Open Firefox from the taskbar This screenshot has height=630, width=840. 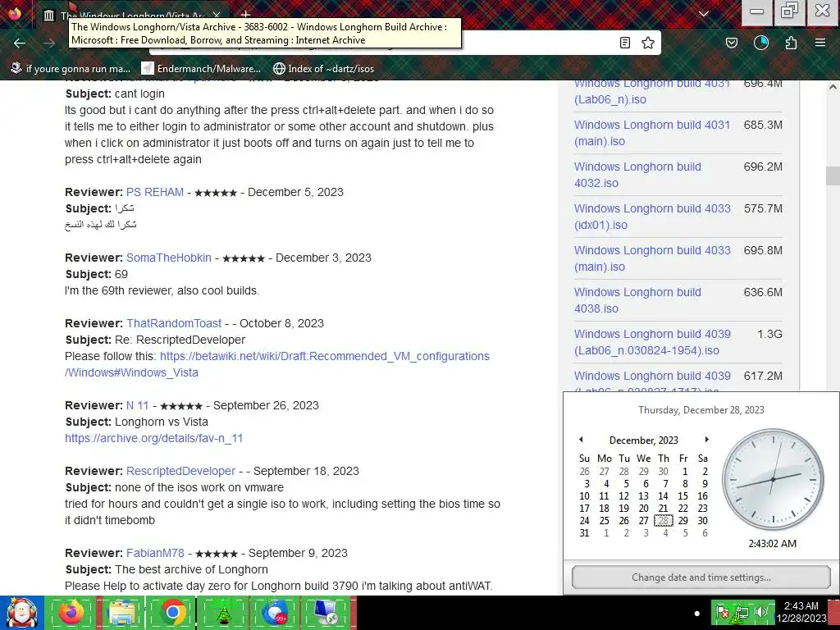(x=71, y=613)
